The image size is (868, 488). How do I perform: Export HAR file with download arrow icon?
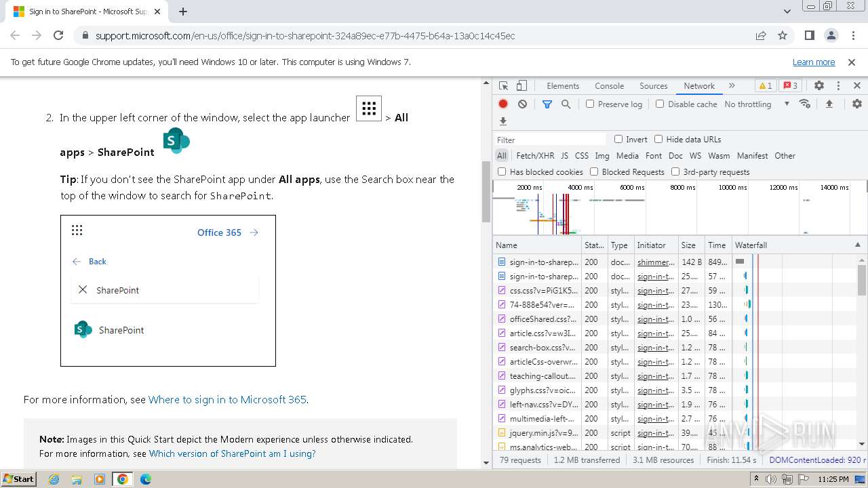(502, 121)
